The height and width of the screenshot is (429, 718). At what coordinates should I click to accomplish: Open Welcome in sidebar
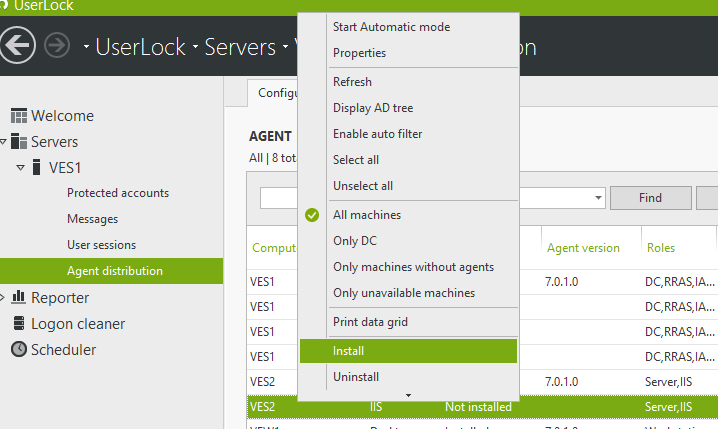click(x=62, y=116)
